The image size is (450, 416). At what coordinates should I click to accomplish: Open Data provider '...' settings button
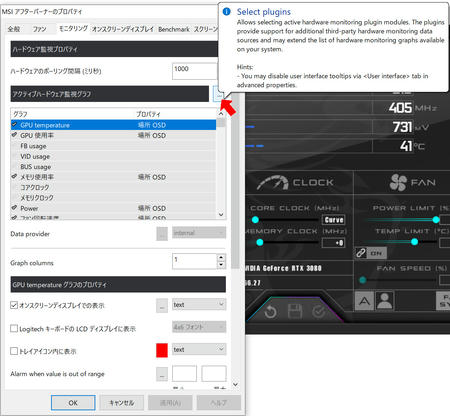point(162,233)
